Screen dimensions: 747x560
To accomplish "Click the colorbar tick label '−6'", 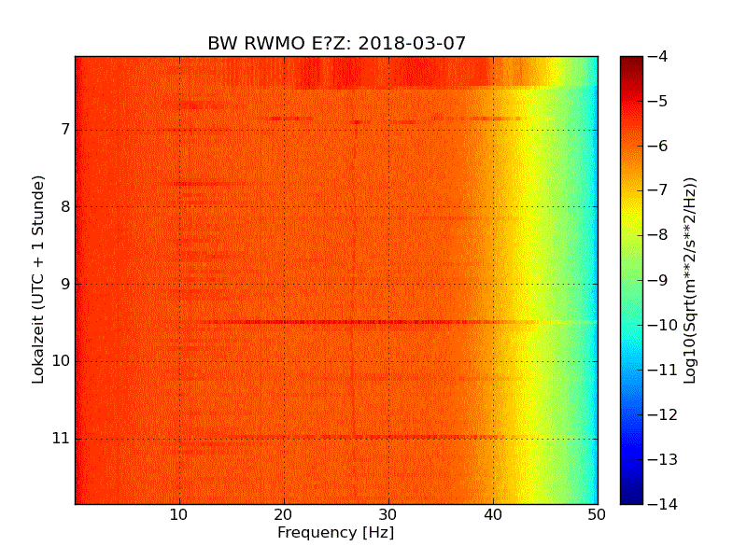I will [657, 147].
